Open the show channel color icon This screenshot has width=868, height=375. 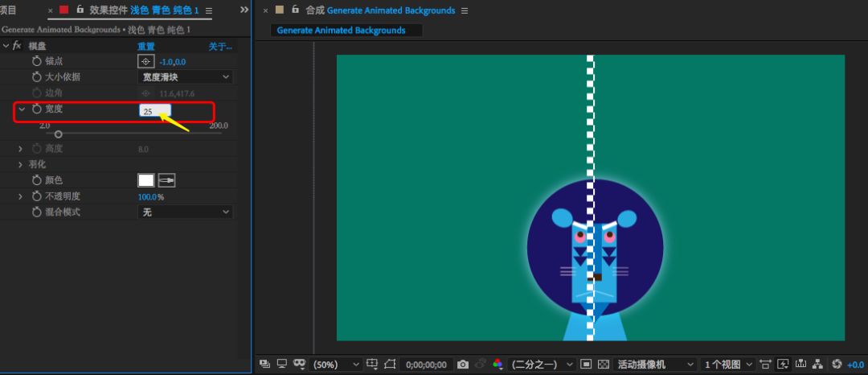coord(498,365)
